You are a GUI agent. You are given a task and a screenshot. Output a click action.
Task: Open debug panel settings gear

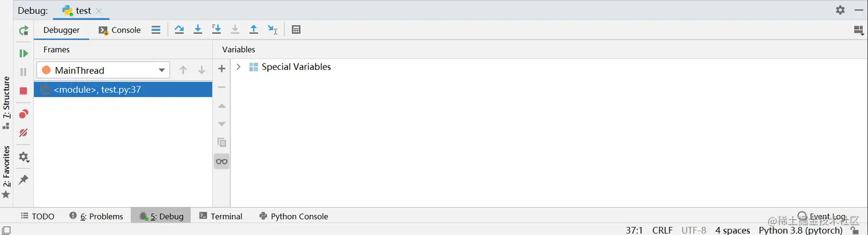[x=840, y=10]
